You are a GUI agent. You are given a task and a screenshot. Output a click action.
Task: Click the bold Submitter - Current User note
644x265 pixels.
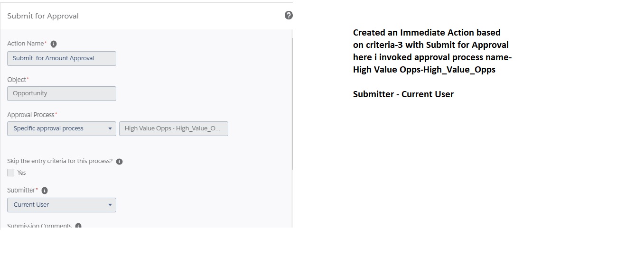(x=403, y=94)
